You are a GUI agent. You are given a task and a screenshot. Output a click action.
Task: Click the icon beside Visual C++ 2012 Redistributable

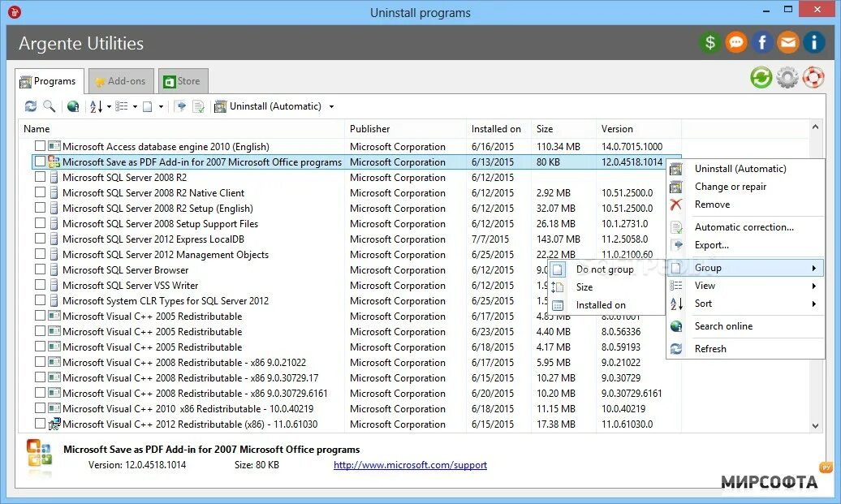pos(54,424)
